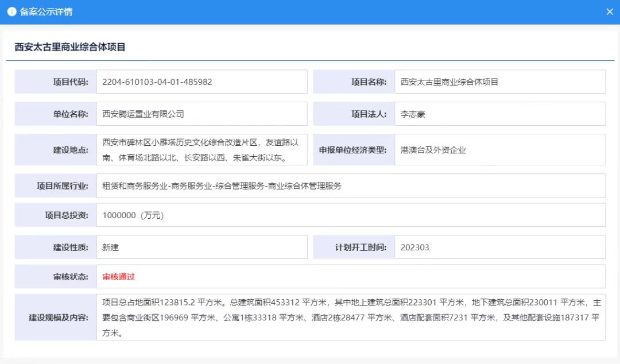Click the 审核状态 label cell
Screen dimensions: 620x364
pos(55,277)
